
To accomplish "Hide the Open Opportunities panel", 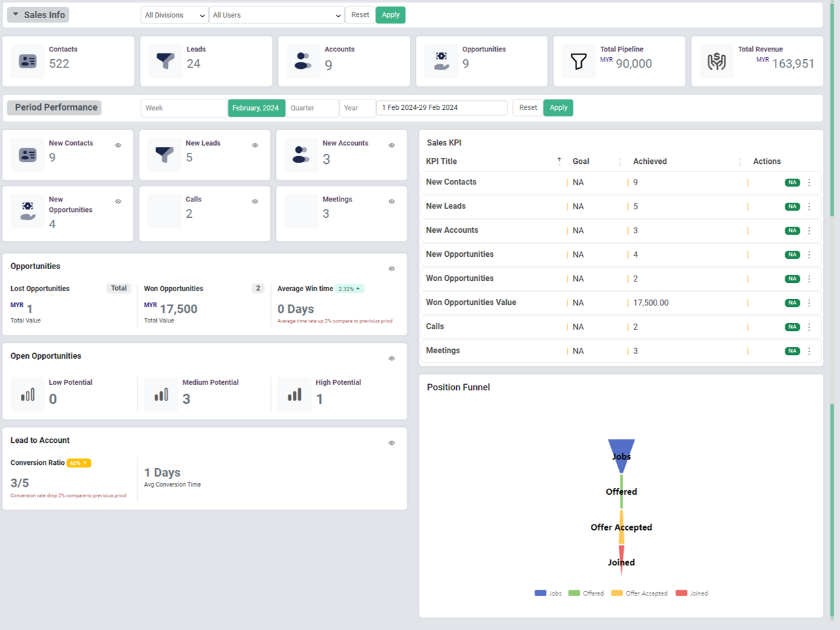I will [x=392, y=359].
